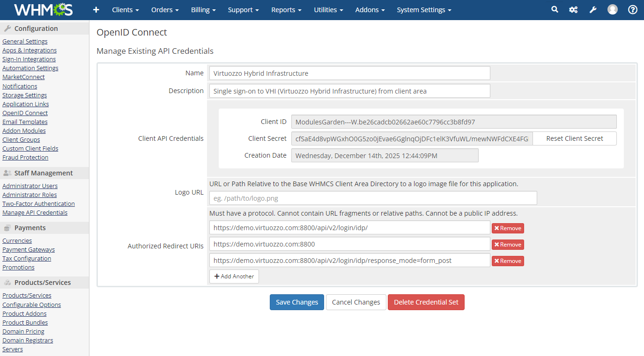Click the empty Logo URL input field
Image resolution: width=644 pixels, height=356 pixels.
pos(372,198)
